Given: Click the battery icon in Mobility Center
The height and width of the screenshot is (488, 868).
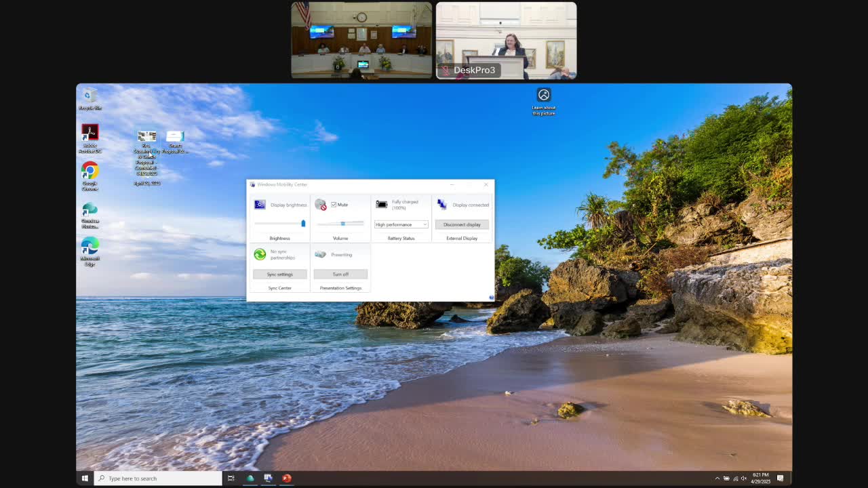Looking at the screenshot, I should [382, 204].
